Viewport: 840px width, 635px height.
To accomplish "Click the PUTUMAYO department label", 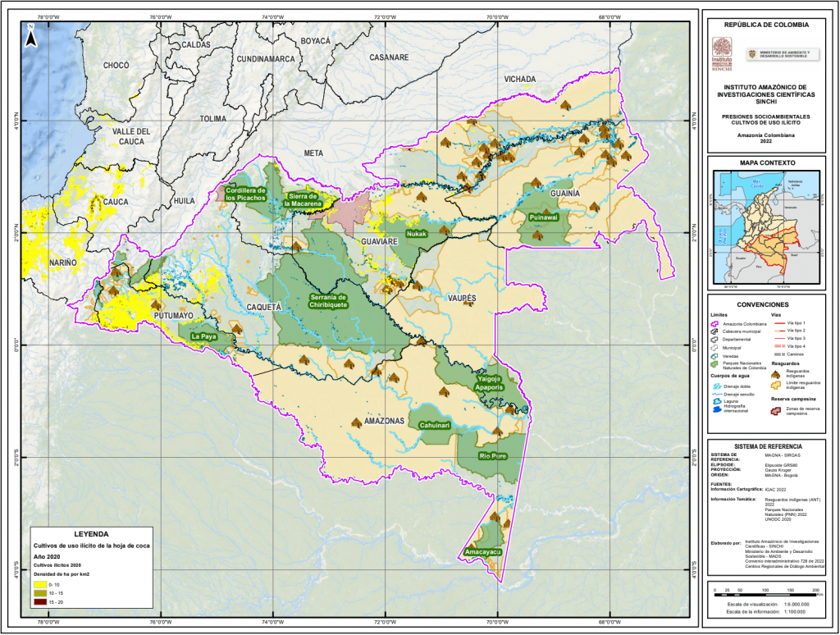I will pos(174,316).
